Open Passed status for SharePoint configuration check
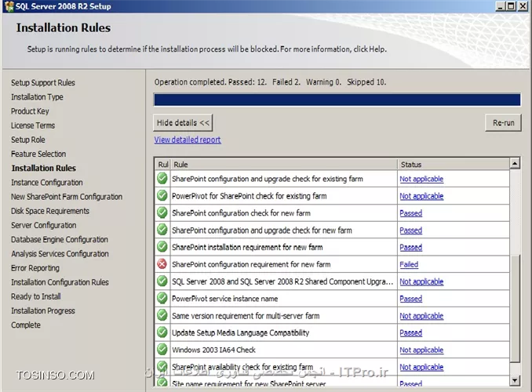 [x=410, y=213]
